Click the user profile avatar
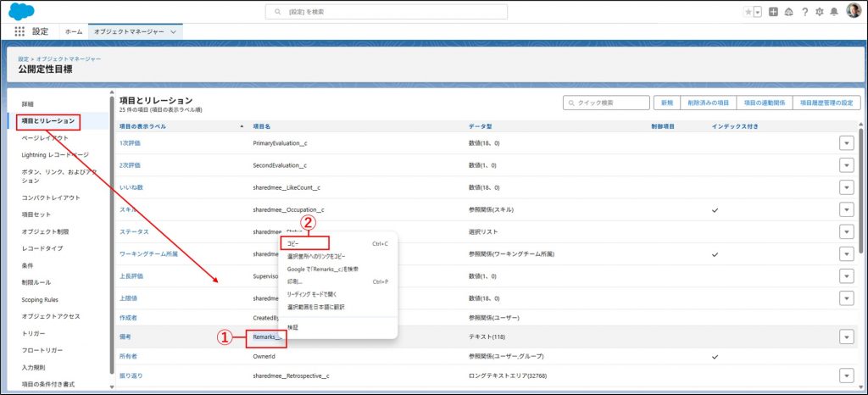 pyautogui.click(x=854, y=11)
